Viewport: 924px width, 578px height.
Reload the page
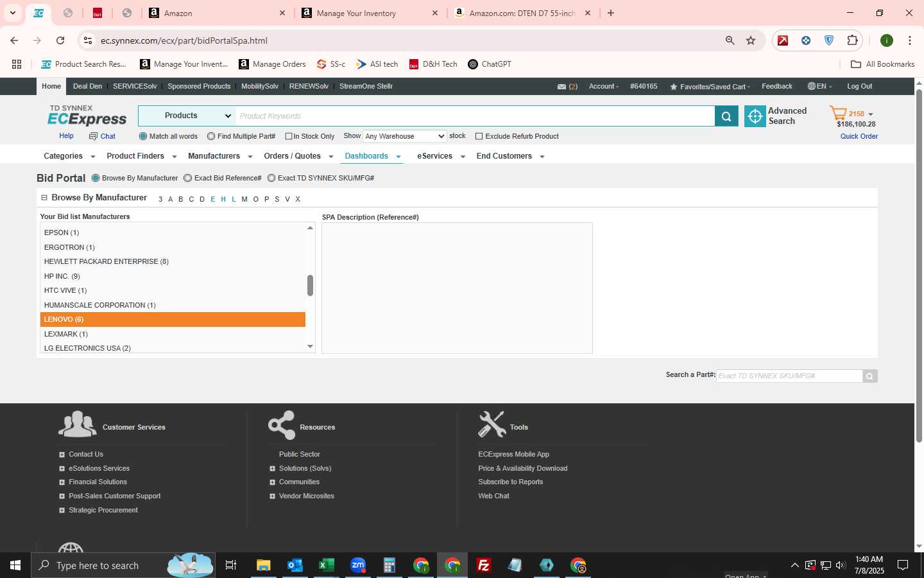60,40
